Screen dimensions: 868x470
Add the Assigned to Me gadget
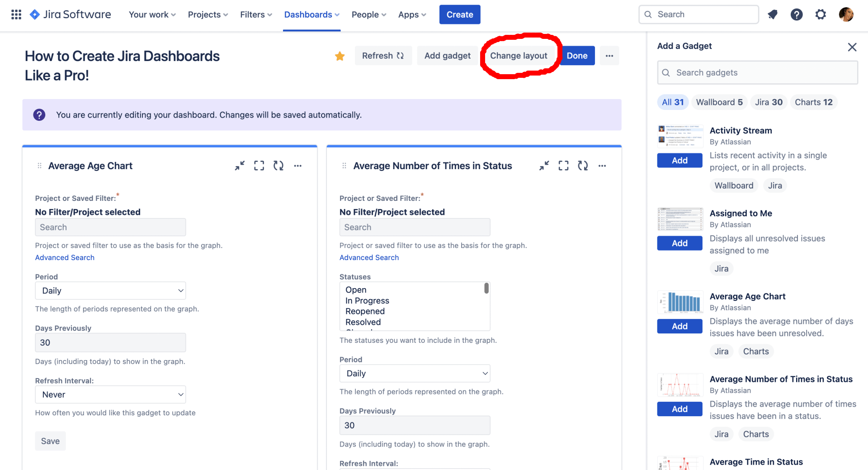679,243
